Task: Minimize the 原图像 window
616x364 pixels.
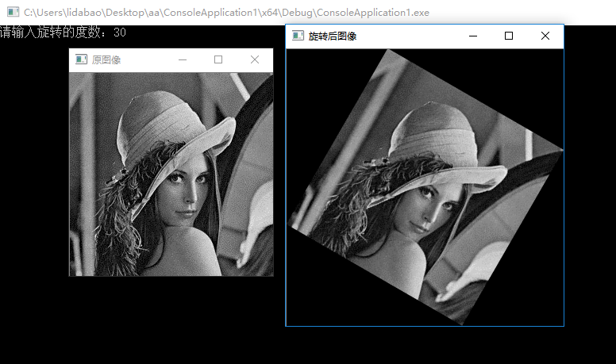Action: pyautogui.click(x=183, y=59)
